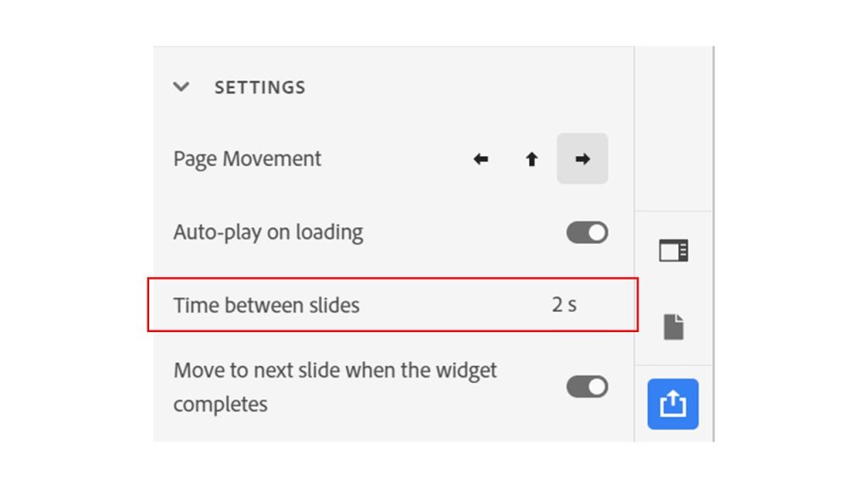The image size is (868, 488).
Task: Click the blue share/publish button
Action: (x=672, y=404)
